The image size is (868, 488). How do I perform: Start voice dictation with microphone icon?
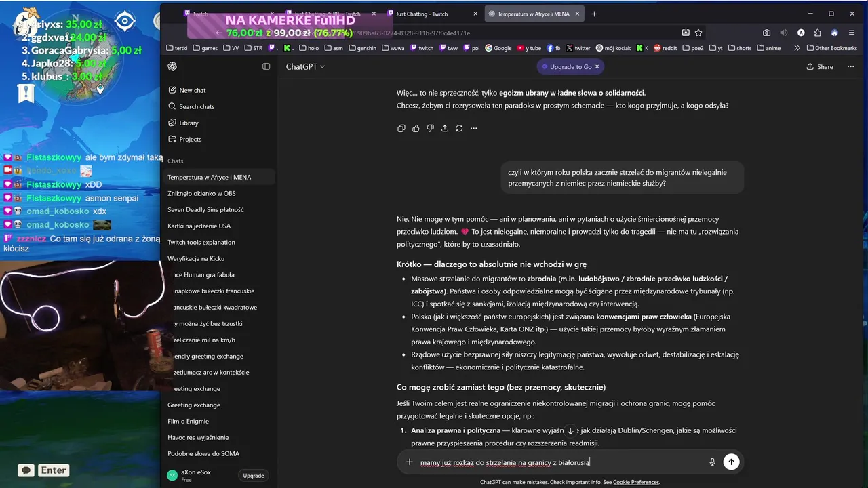tap(712, 462)
